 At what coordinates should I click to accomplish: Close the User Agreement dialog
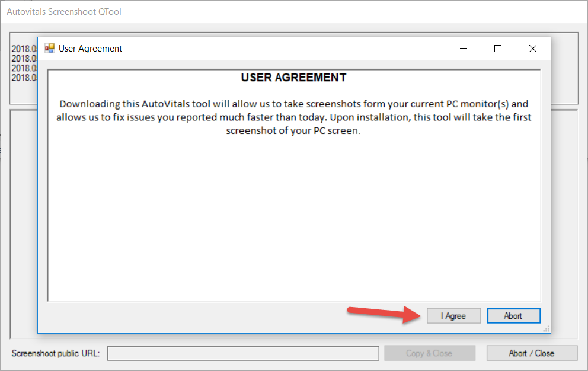[x=532, y=49]
